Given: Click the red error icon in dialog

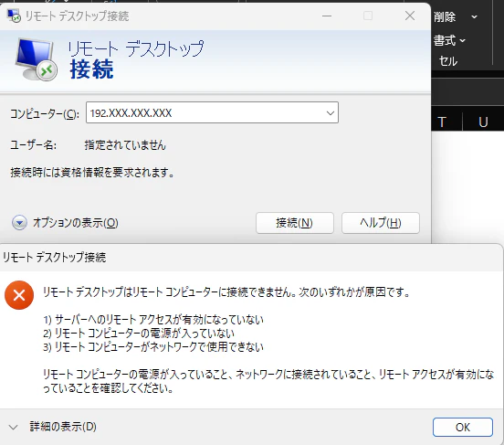Looking at the screenshot, I should pyautogui.click(x=19, y=295).
